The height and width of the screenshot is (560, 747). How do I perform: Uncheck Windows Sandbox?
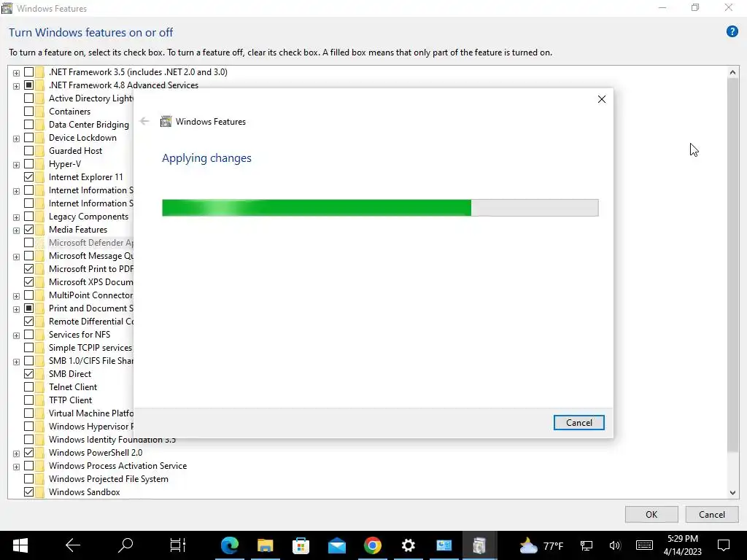pos(28,492)
